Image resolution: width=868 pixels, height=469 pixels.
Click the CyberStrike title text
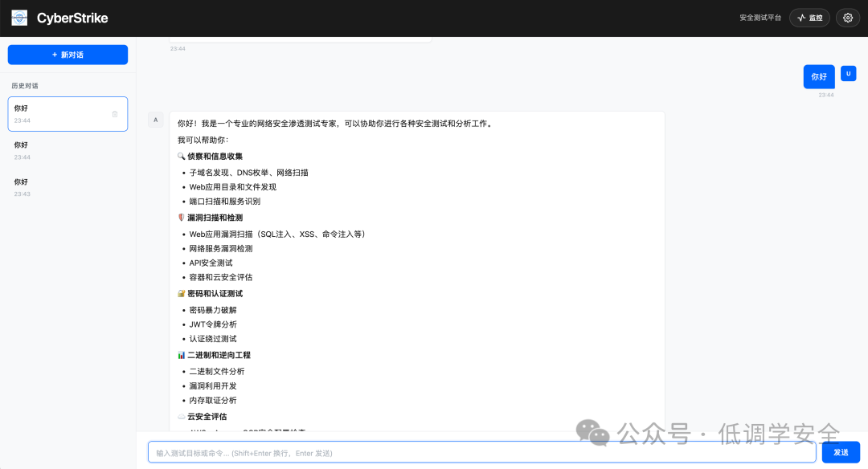pos(72,18)
